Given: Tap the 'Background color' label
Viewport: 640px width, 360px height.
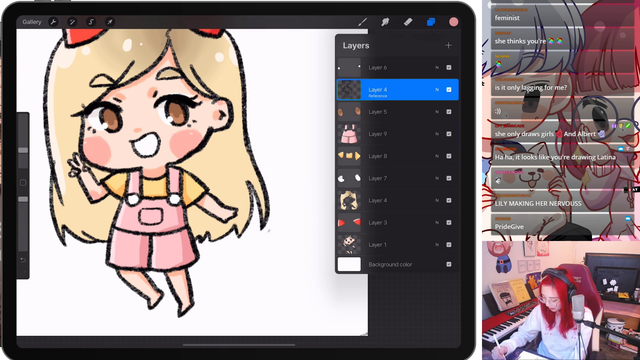Looking at the screenshot, I should point(390,264).
